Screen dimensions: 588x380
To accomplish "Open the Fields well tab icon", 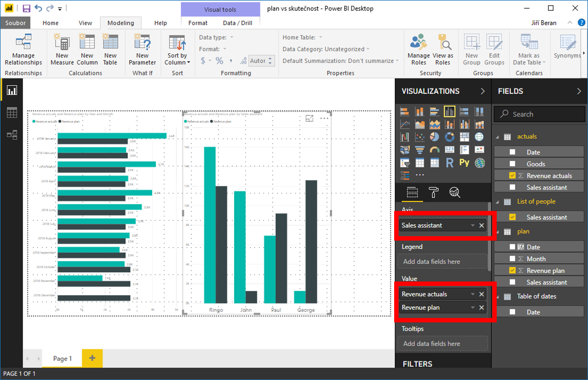I will pos(412,193).
